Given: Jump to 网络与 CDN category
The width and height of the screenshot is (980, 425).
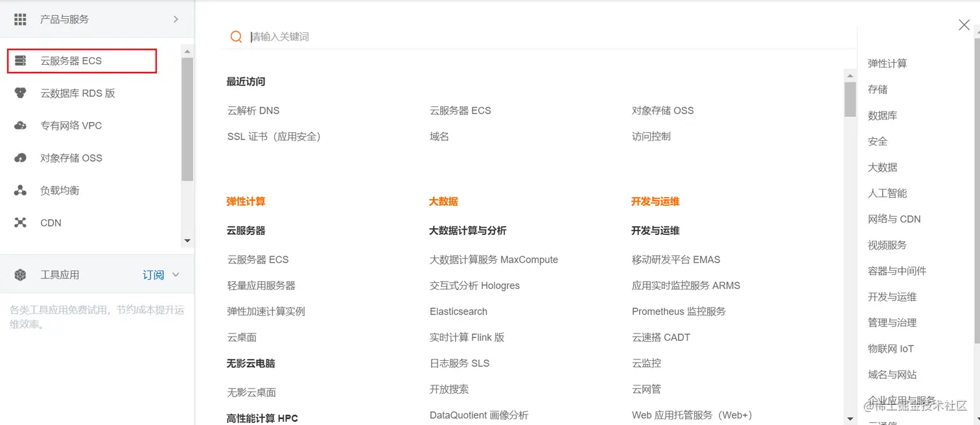Looking at the screenshot, I should tap(894, 219).
